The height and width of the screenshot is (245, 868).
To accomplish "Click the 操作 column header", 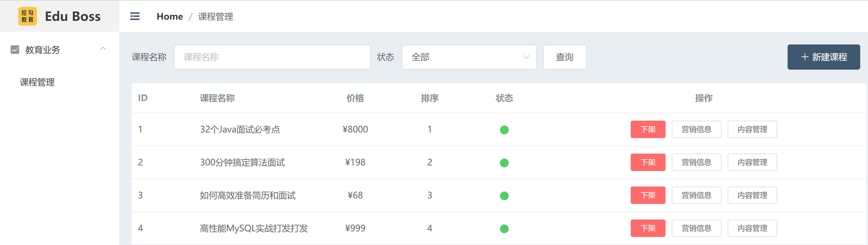I will pyautogui.click(x=704, y=98).
